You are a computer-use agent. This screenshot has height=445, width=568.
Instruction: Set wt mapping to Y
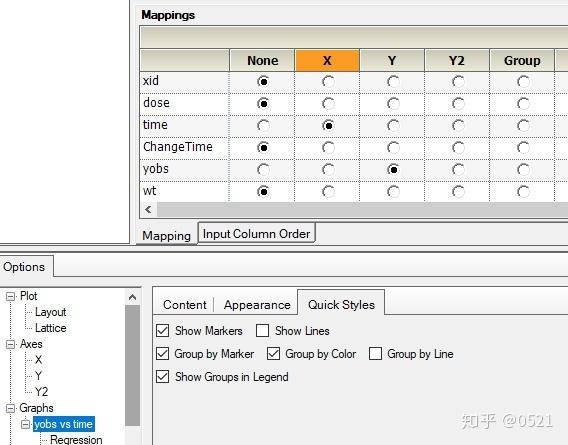[x=393, y=192]
